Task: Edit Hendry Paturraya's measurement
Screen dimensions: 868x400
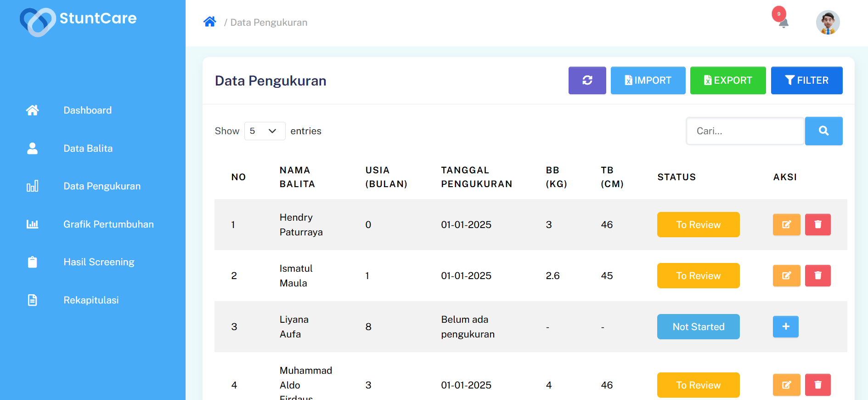Action: point(786,225)
